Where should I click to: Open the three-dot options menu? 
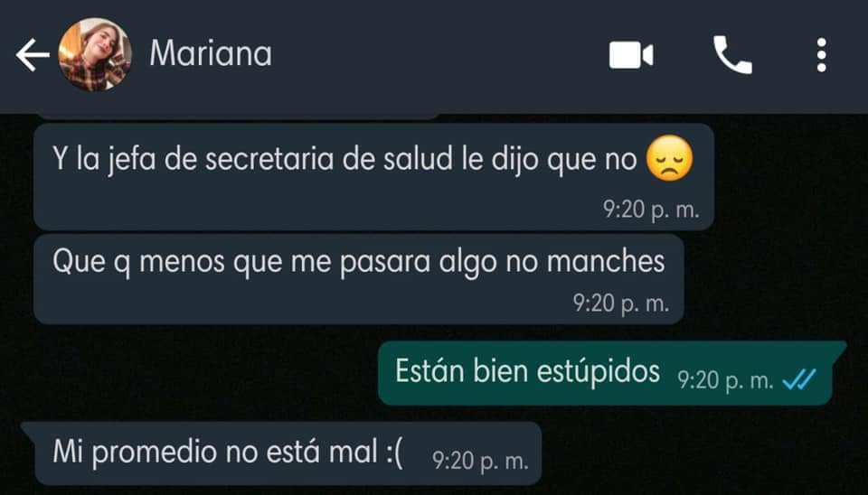point(822,55)
